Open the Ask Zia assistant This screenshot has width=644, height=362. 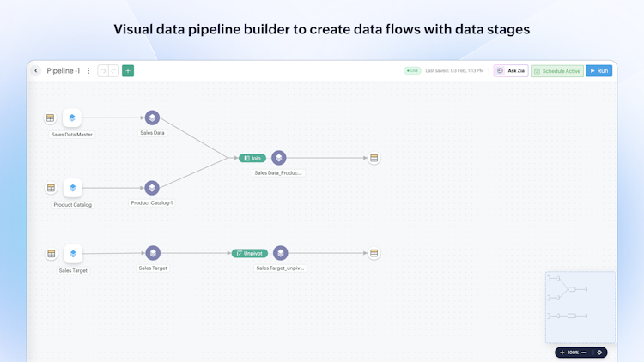511,71
